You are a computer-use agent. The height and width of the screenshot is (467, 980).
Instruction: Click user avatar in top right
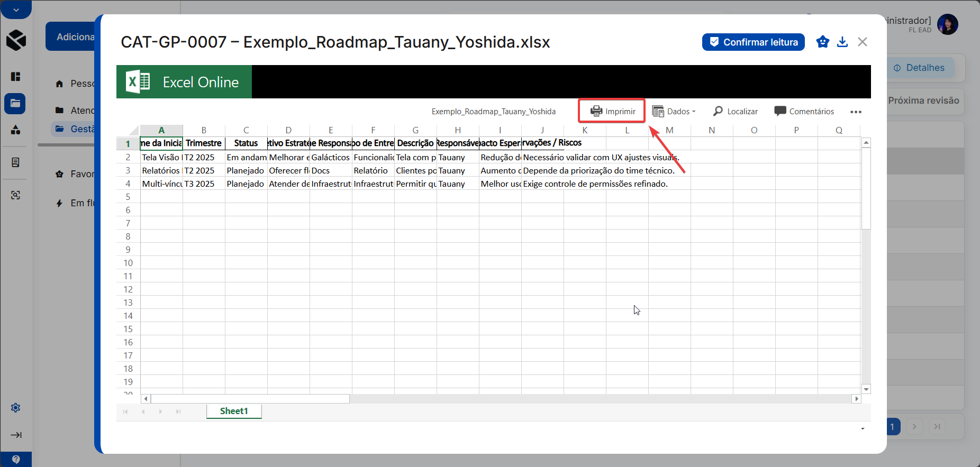[948, 24]
